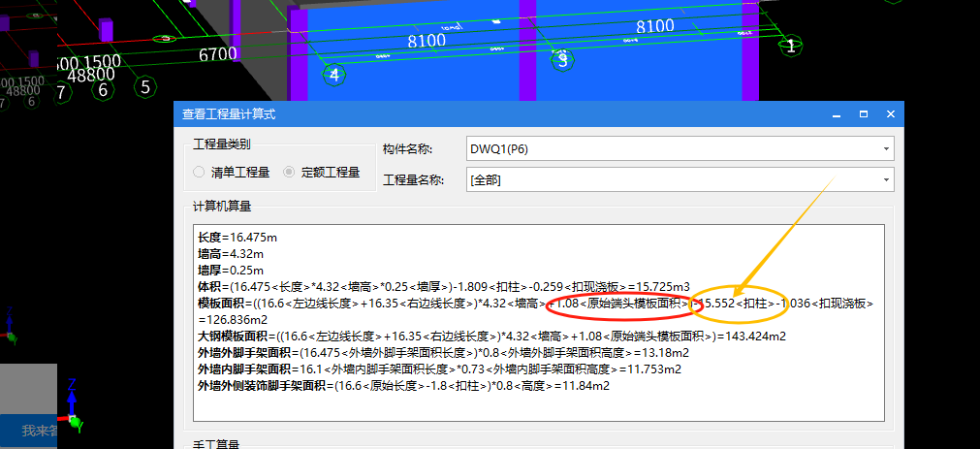Maximize the 查看工程量计算式 dialog
This screenshot has width=980, height=449.
coord(864,114)
